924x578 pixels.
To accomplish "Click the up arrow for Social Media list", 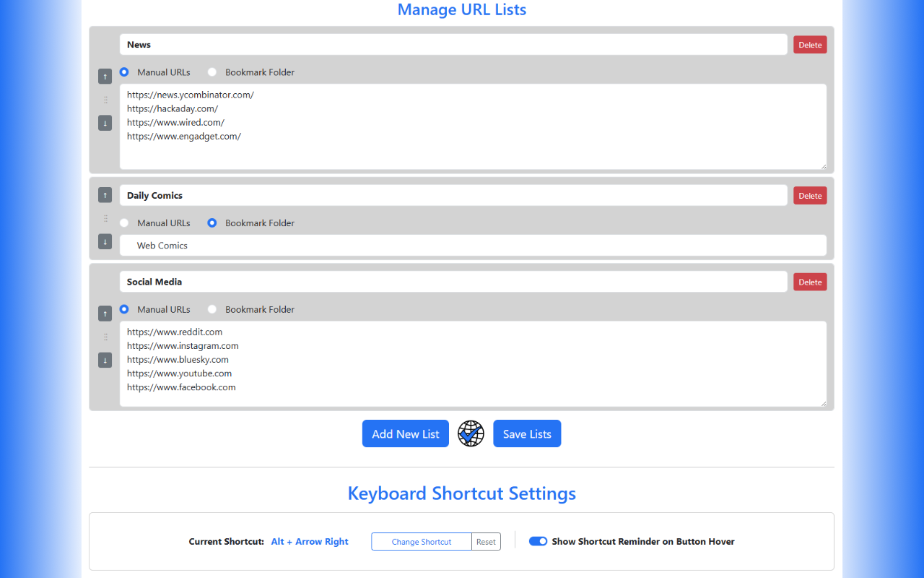I will 105,314.
